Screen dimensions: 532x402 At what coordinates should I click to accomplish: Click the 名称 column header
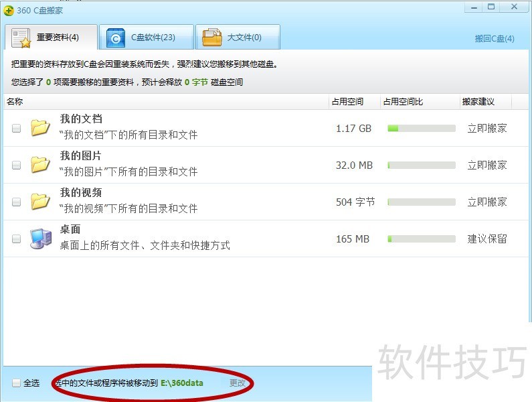click(x=15, y=102)
